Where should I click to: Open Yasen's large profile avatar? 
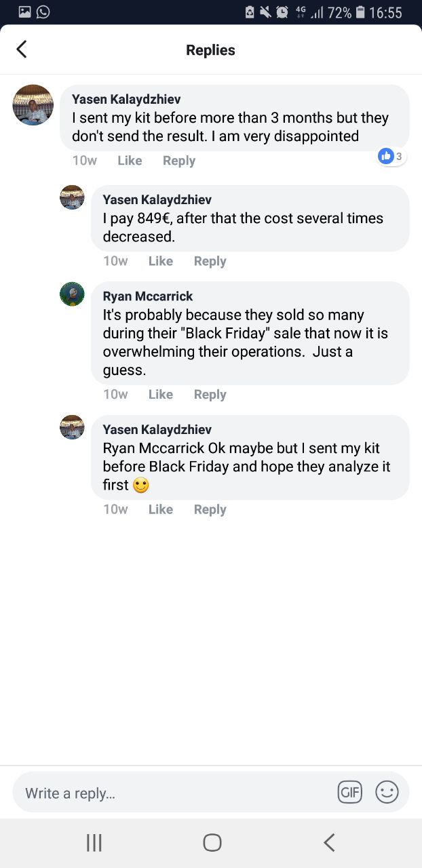coord(33,105)
